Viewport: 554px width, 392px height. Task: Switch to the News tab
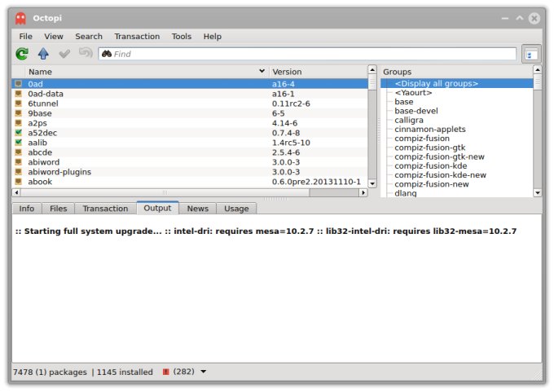(197, 209)
